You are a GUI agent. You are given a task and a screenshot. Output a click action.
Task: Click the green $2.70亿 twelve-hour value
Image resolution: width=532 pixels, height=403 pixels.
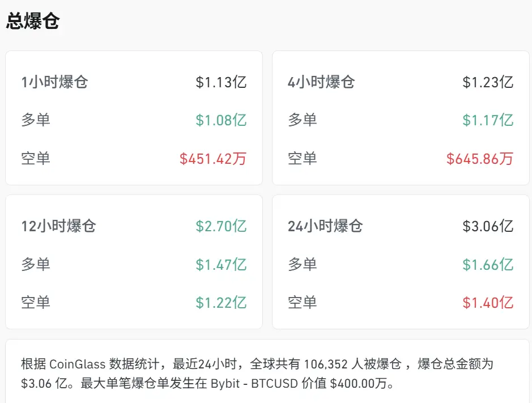click(220, 226)
